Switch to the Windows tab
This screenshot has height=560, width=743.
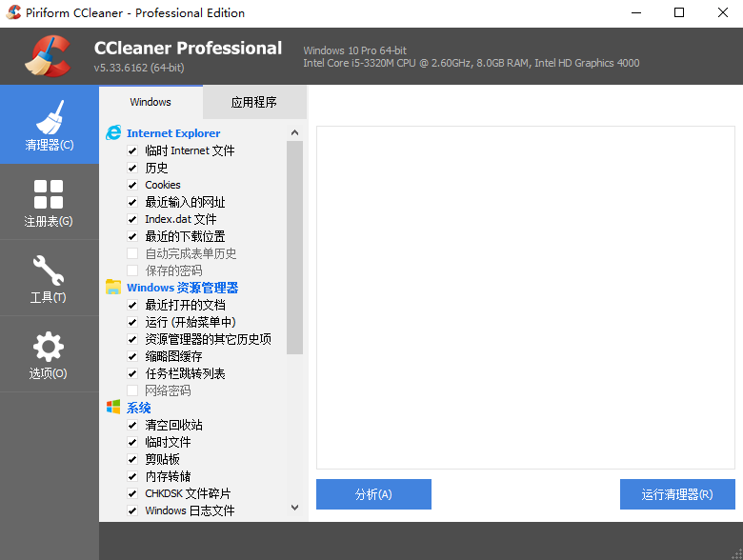(151, 102)
